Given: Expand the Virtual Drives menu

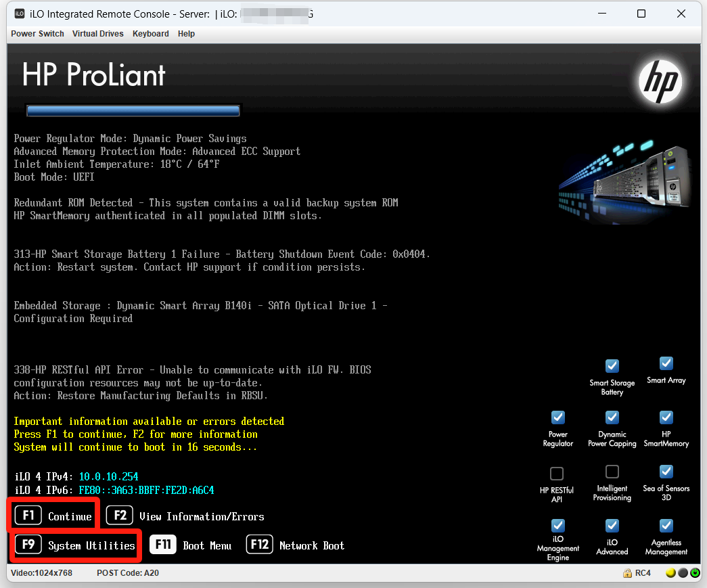Looking at the screenshot, I should point(98,34).
